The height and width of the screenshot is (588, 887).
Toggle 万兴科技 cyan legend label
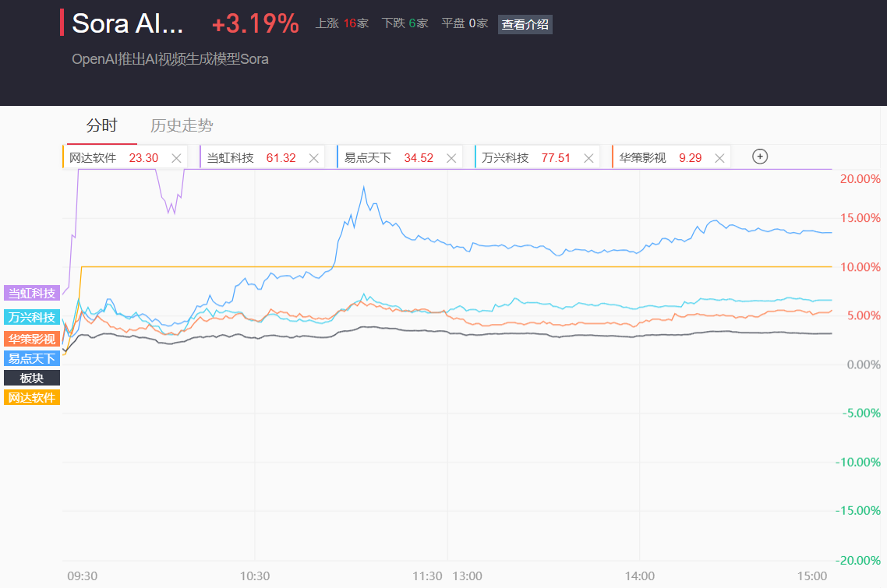pyautogui.click(x=32, y=317)
